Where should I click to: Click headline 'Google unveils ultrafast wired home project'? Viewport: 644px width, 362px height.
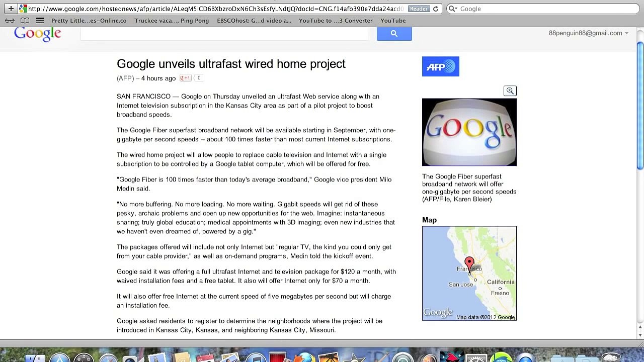pos(231,64)
